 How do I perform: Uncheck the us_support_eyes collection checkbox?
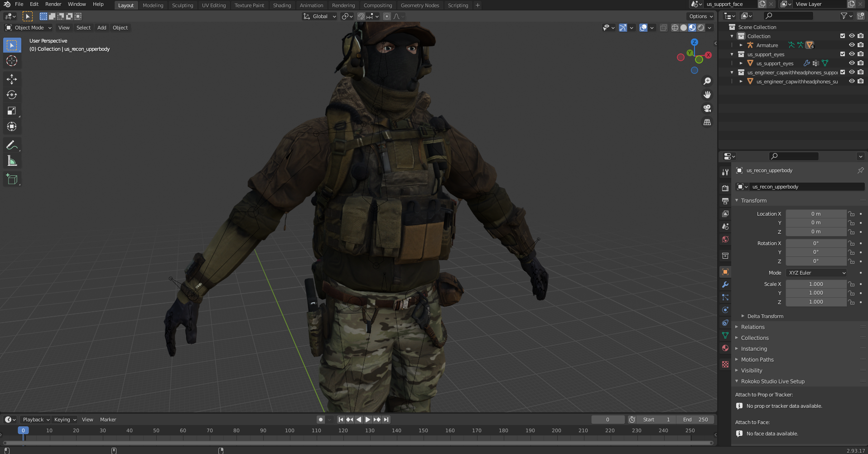[843, 54]
